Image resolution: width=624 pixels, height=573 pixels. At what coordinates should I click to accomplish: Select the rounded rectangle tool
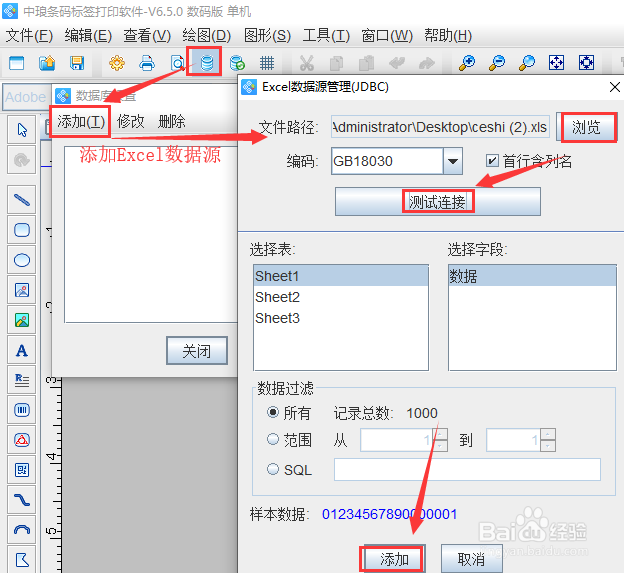pyautogui.click(x=21, y=230)
